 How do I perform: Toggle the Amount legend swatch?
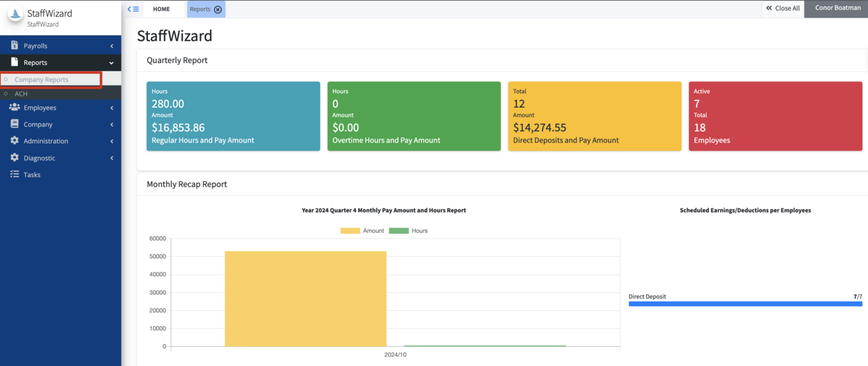click(350, 231)
